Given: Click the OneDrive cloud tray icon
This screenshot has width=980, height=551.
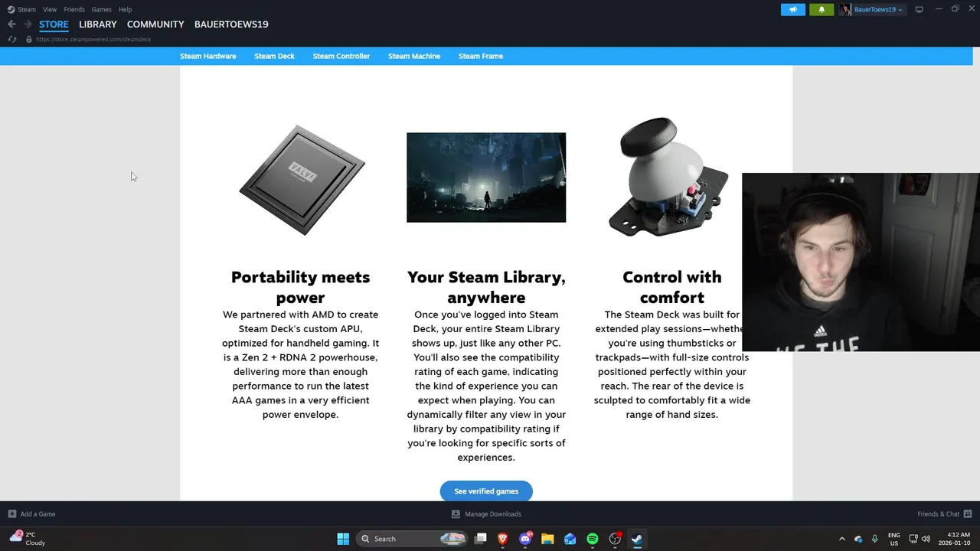Looking at the screenshot, I should click(858, 539).
